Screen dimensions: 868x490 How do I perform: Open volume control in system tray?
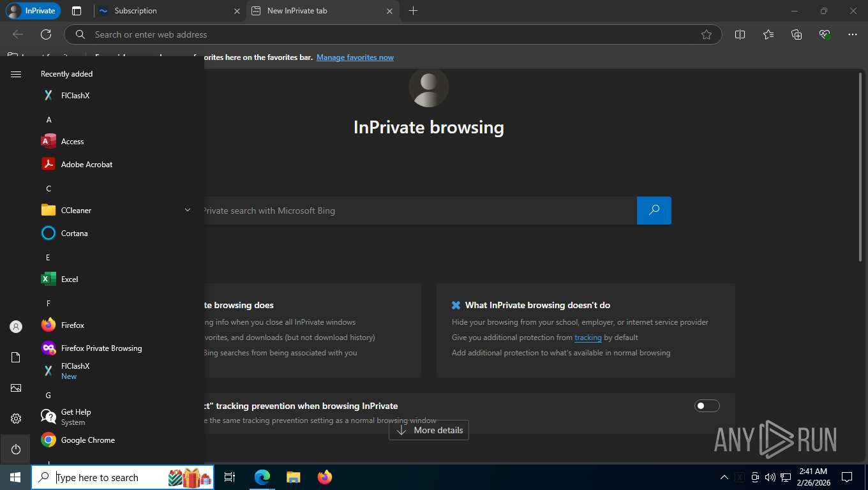coord(770,477)
